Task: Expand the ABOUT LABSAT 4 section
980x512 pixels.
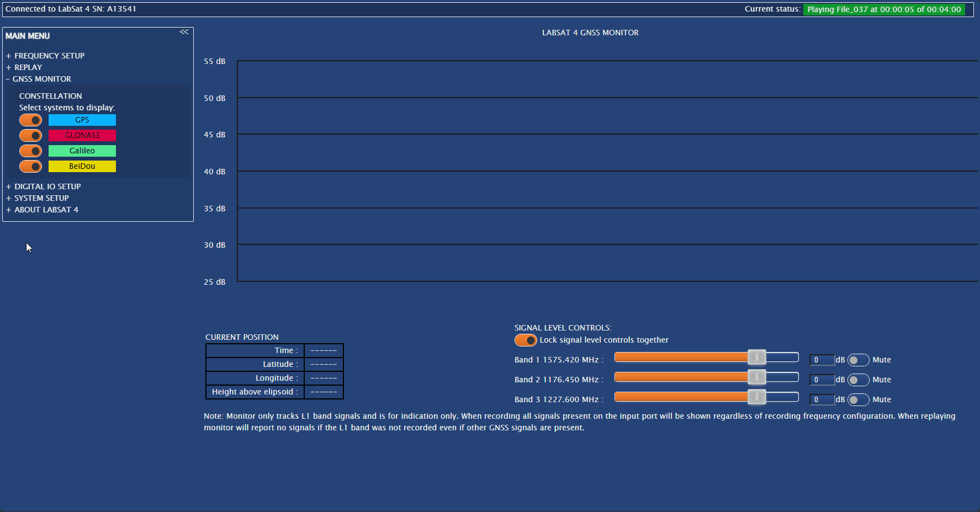Action: 42,210
